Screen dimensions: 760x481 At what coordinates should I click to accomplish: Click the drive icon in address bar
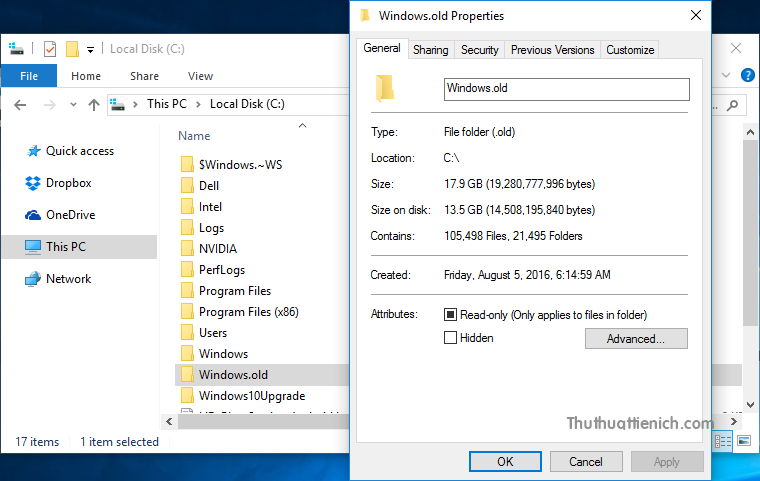118,104
